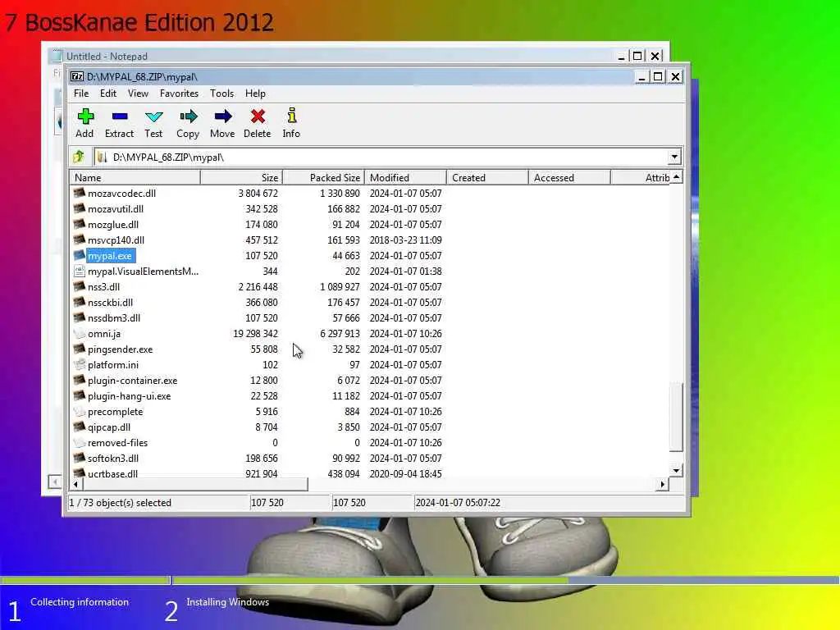
Task: Click the platform.ini file icon
Action: pyautogui.click(x=80, y=364)
